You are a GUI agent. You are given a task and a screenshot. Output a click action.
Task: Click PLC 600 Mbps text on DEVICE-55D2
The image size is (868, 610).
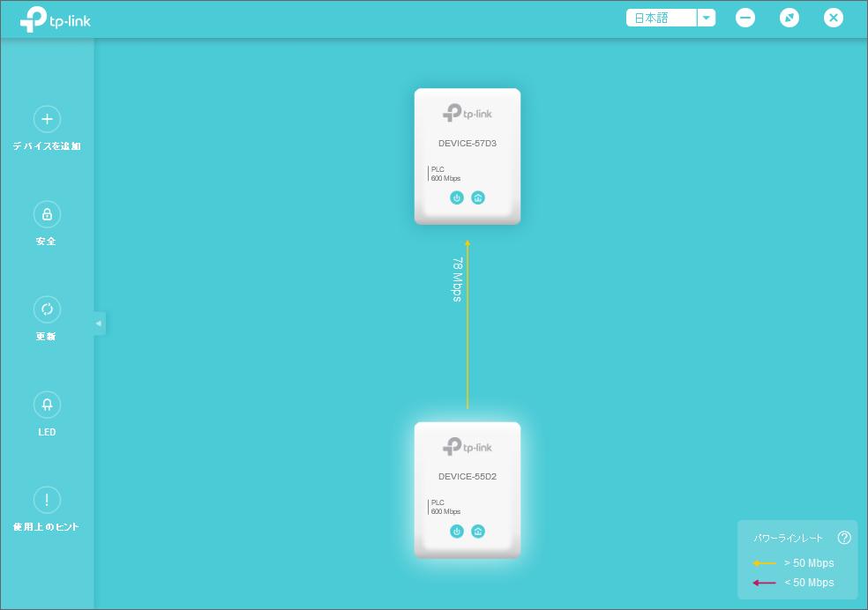pyautogui.click(x=445, y=507)
